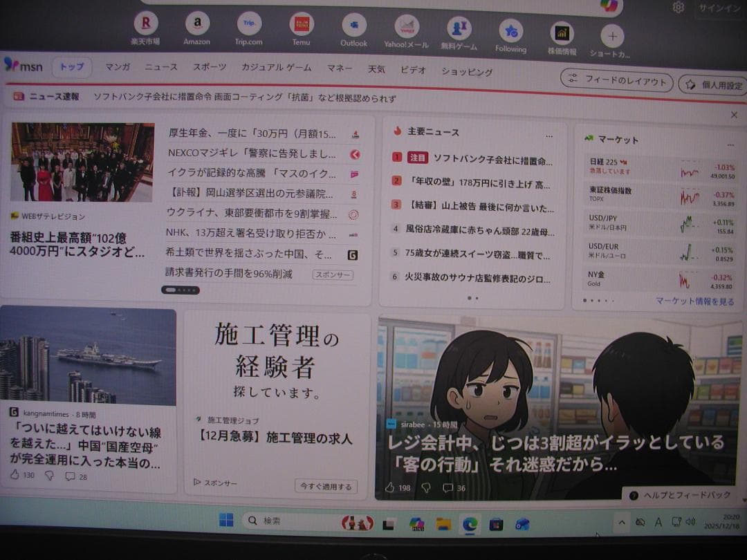The image size is (747, 560).
Task: Select the ショッピング tab
Action: 467,71
